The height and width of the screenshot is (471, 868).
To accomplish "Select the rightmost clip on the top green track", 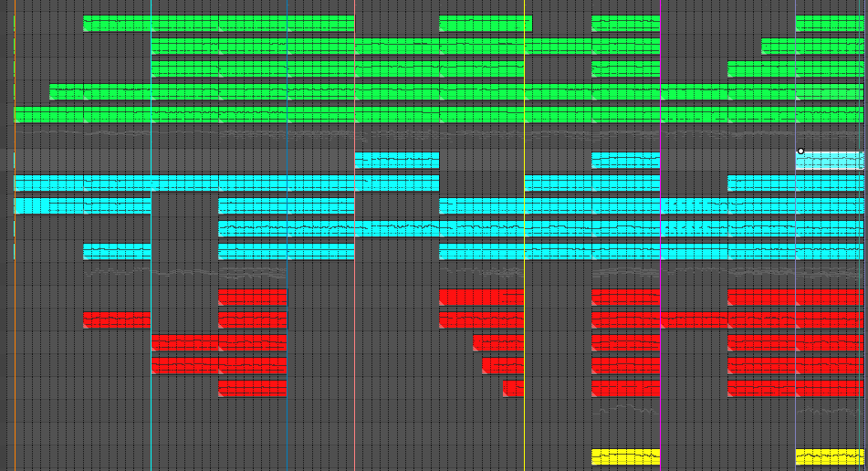I will tap(829, 23).
